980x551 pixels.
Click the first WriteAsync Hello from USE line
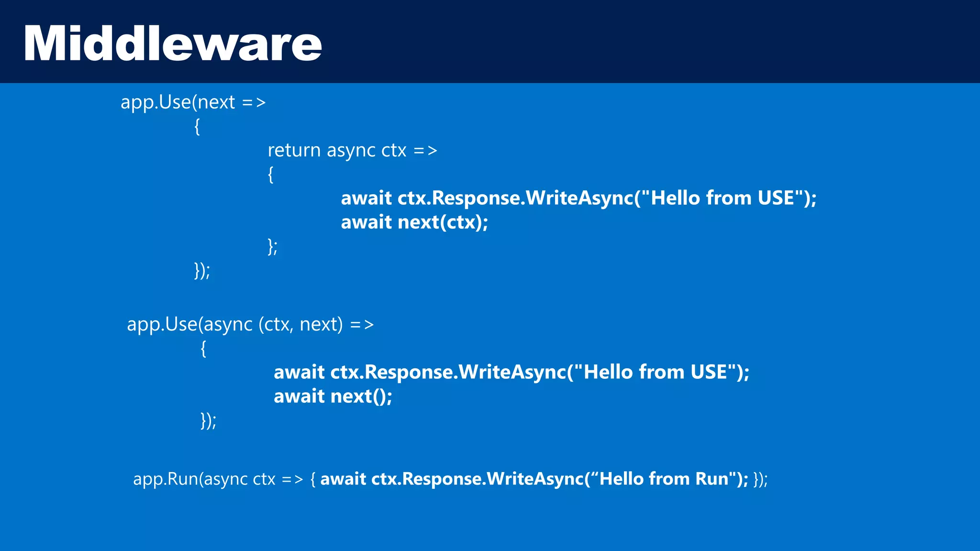click(578, 198)
